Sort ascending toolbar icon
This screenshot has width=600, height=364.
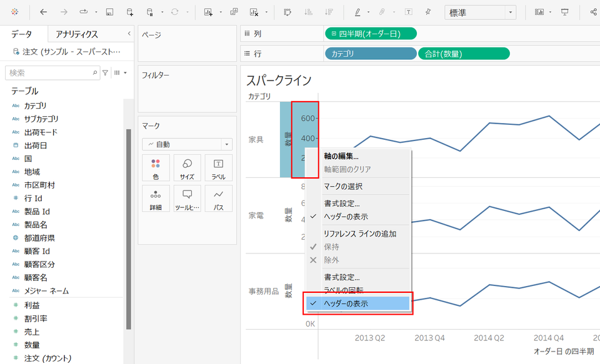[x=308, y=12]
